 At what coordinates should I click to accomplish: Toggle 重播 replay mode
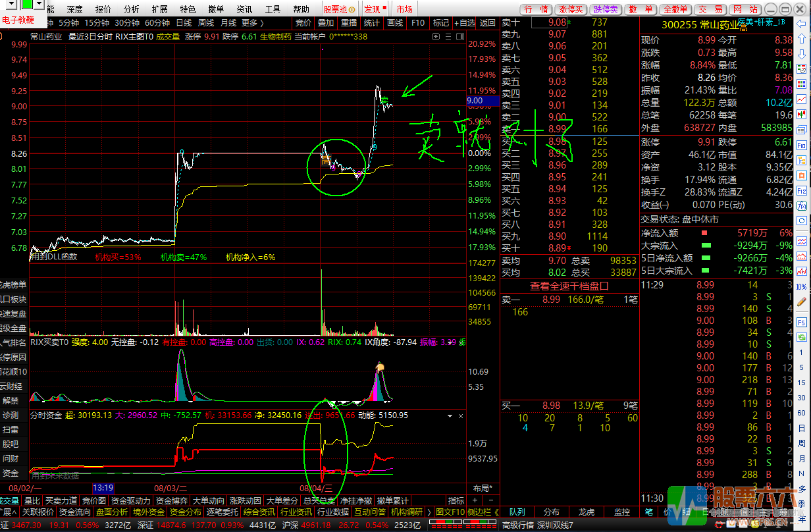349,22
